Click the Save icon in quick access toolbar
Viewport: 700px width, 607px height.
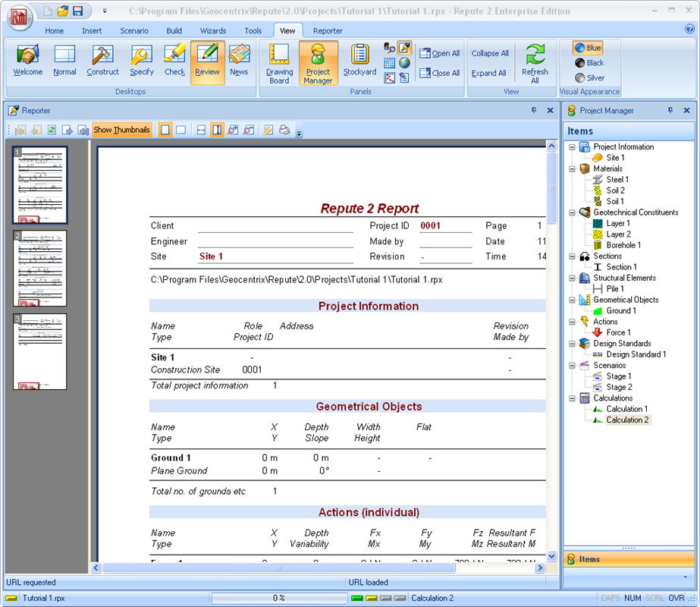point(77,11)
